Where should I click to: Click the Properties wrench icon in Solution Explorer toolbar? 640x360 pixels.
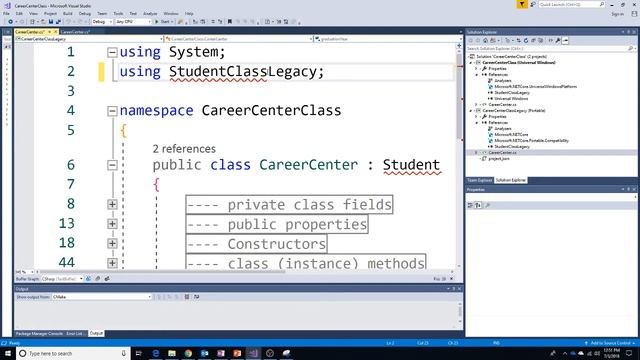(558, 40)
